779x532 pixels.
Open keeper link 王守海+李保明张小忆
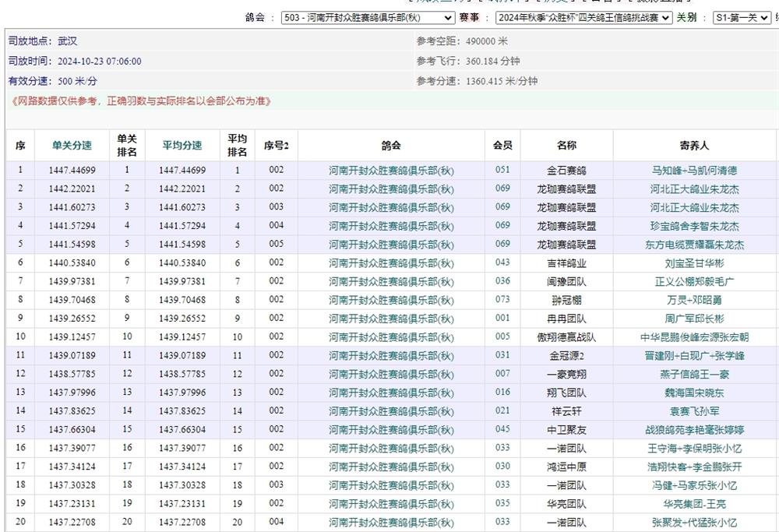[x=695, y=449]
